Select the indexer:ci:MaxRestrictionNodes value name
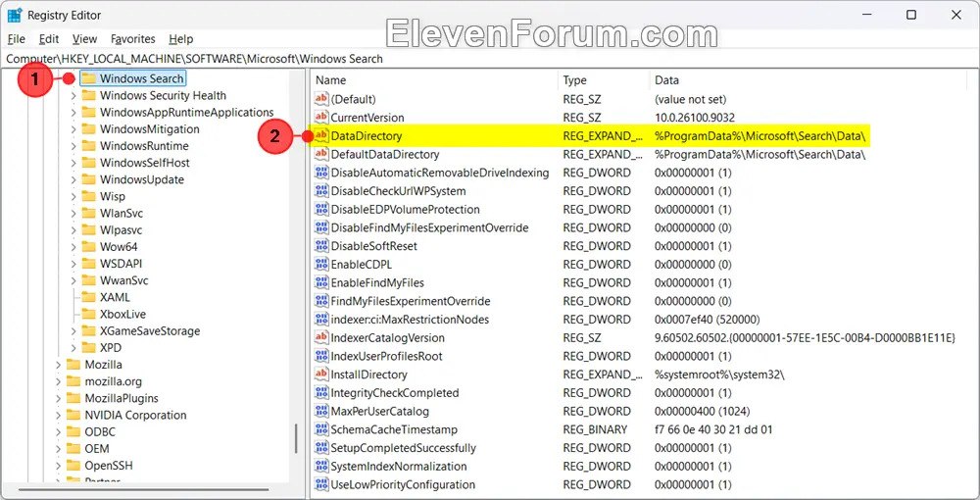980x500 pixels. [x=410, y=320]
